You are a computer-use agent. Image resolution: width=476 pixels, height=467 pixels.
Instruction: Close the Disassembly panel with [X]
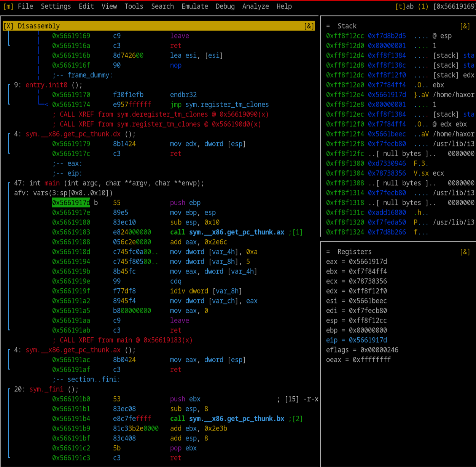tap(8, 26)
